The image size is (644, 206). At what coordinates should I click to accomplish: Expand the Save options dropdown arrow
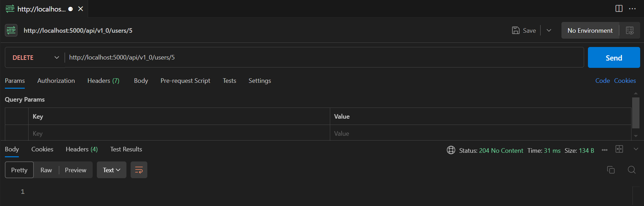click(549, 30)
